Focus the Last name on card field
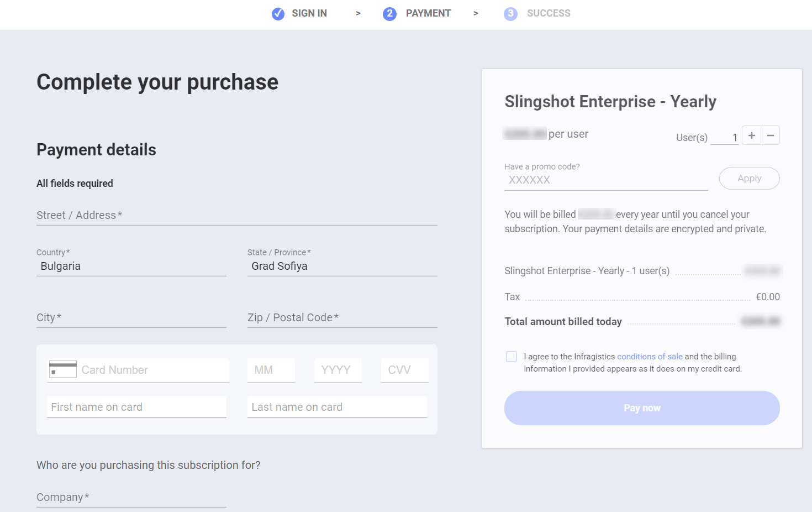The height and width of the screenshot is (512, 812). [337, 407]
